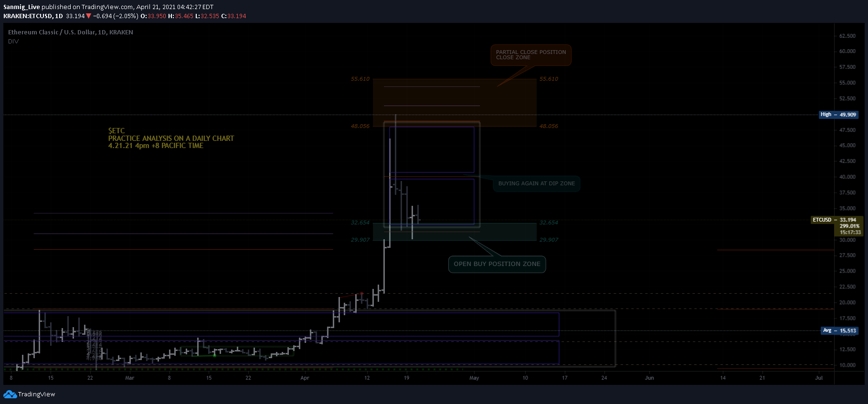The width and height of the screenshot is (868, 404).
Task: Click the 15:17:33 countdown timer label
Action: tap(850, 232)
